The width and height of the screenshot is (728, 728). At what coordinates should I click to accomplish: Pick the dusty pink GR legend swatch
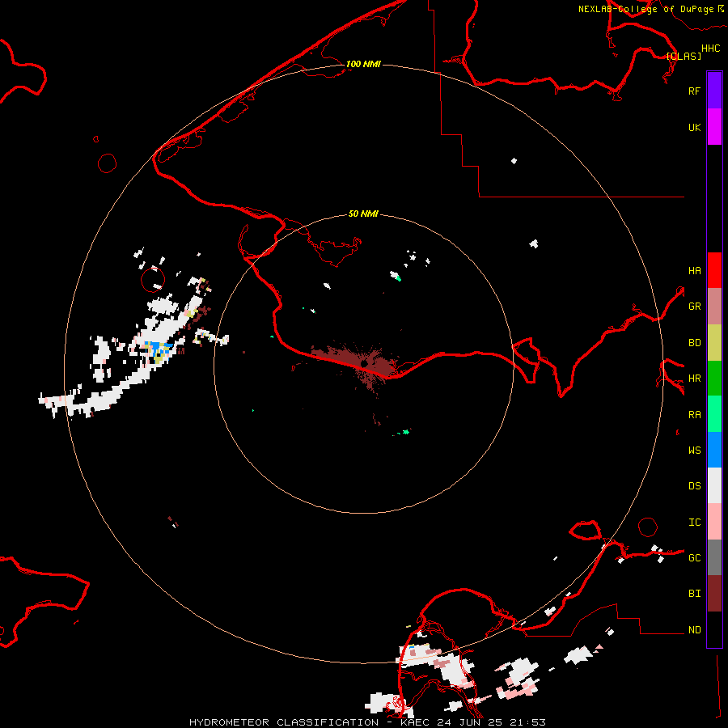click(x=714, y=307)
